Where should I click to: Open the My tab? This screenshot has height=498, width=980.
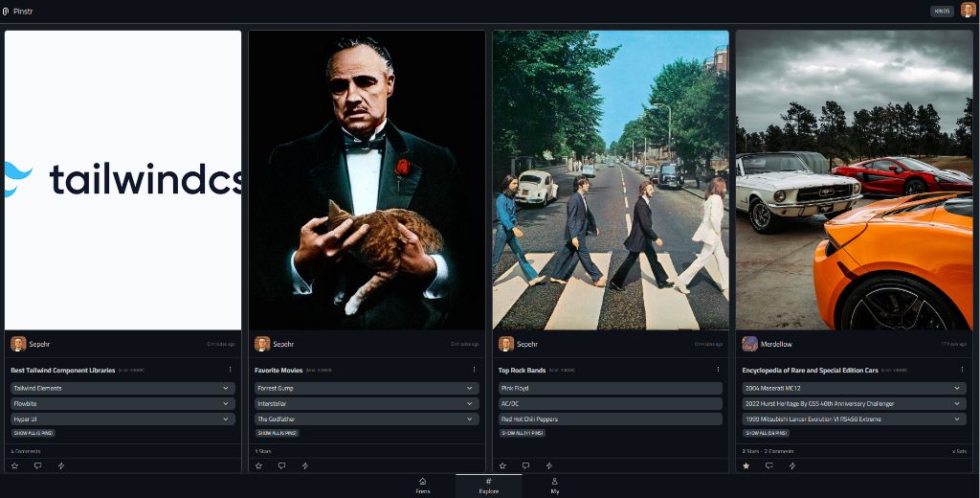tap(554, 486)
